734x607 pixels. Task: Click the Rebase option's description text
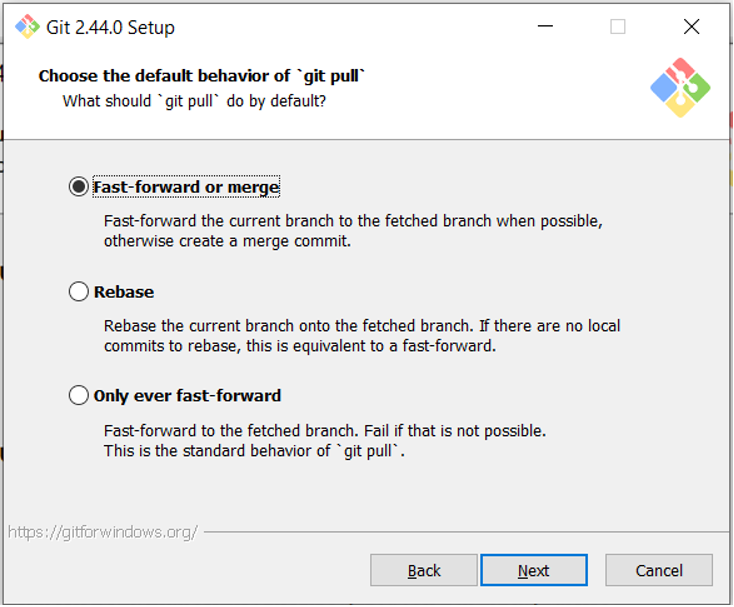362,336
